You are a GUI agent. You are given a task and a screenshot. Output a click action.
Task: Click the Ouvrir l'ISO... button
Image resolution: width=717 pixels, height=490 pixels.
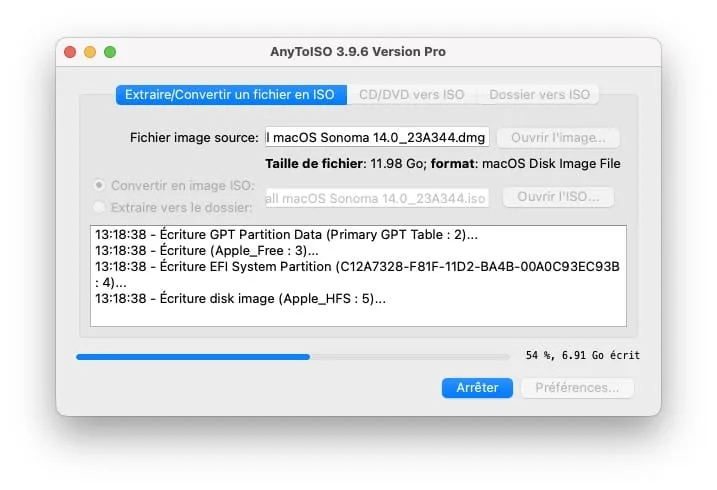click(x=558, y=197)
